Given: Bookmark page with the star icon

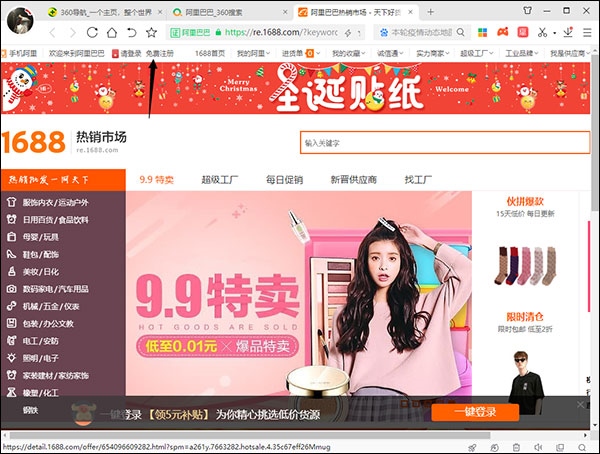Looking at the screenshot, I should tap(152, 33).
